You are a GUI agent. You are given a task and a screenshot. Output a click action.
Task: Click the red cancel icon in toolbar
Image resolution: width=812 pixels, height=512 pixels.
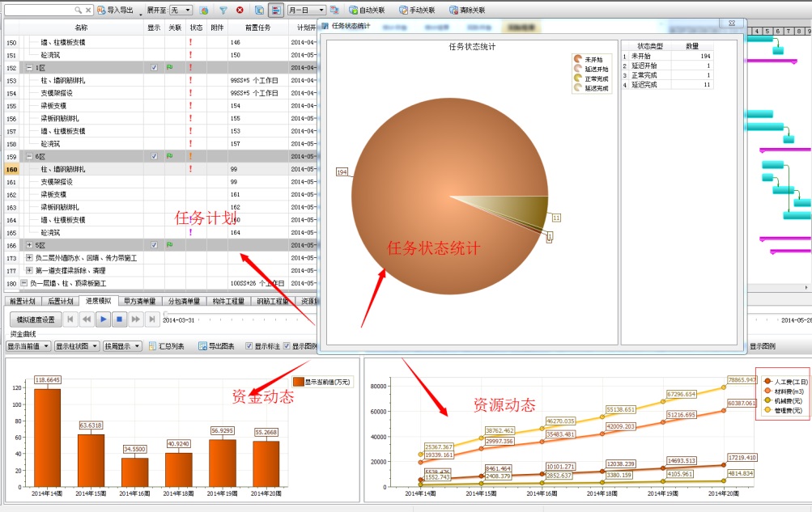(x=240, y=11)
